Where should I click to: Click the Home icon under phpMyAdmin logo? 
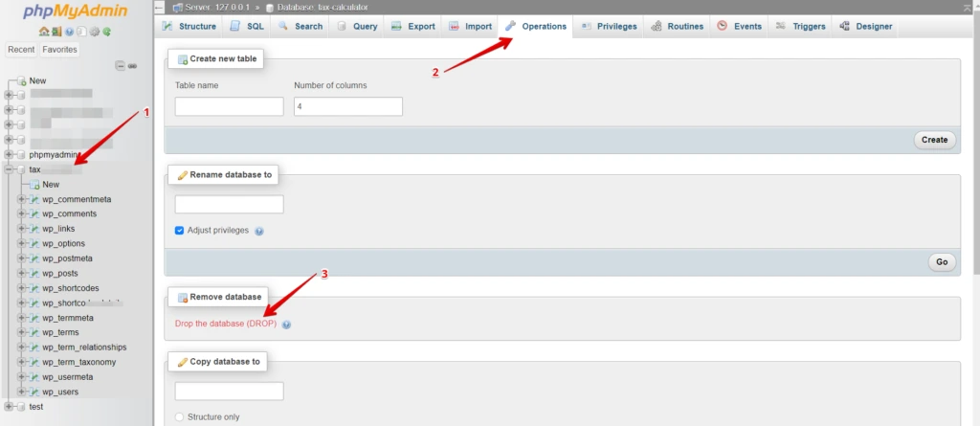tap(43, 31)
